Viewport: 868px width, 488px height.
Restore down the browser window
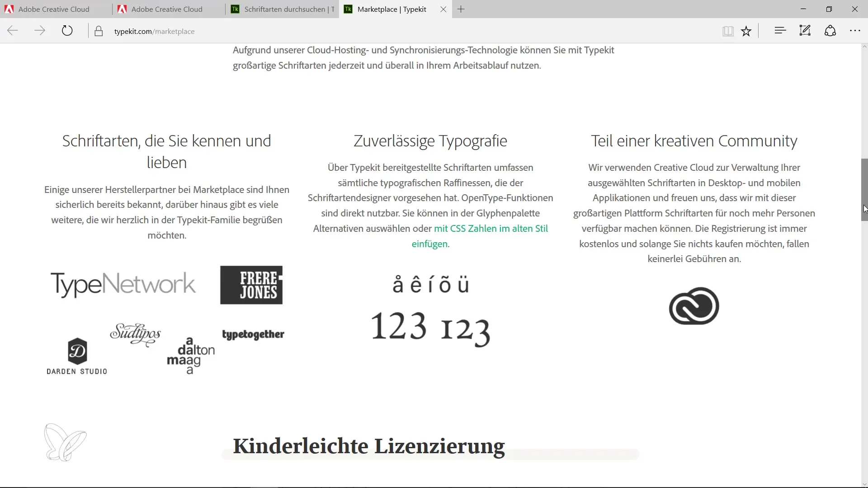(x=829, y=9)
